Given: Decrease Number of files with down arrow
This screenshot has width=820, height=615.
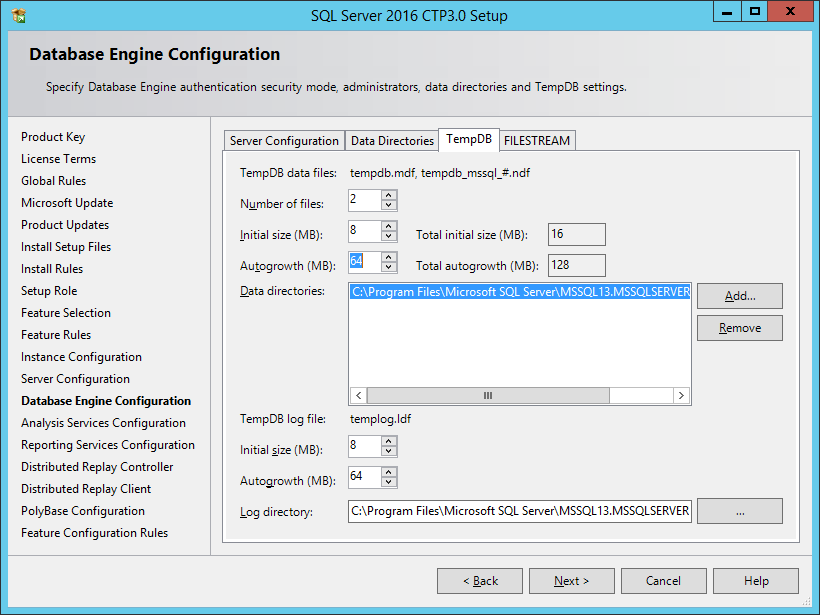Looking at the screenshot, I should [x=389, y=206].
